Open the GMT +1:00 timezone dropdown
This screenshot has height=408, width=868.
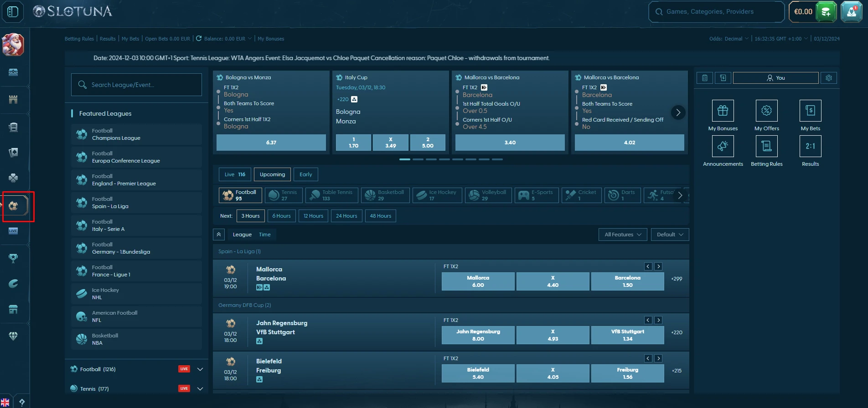coord(781,39)
